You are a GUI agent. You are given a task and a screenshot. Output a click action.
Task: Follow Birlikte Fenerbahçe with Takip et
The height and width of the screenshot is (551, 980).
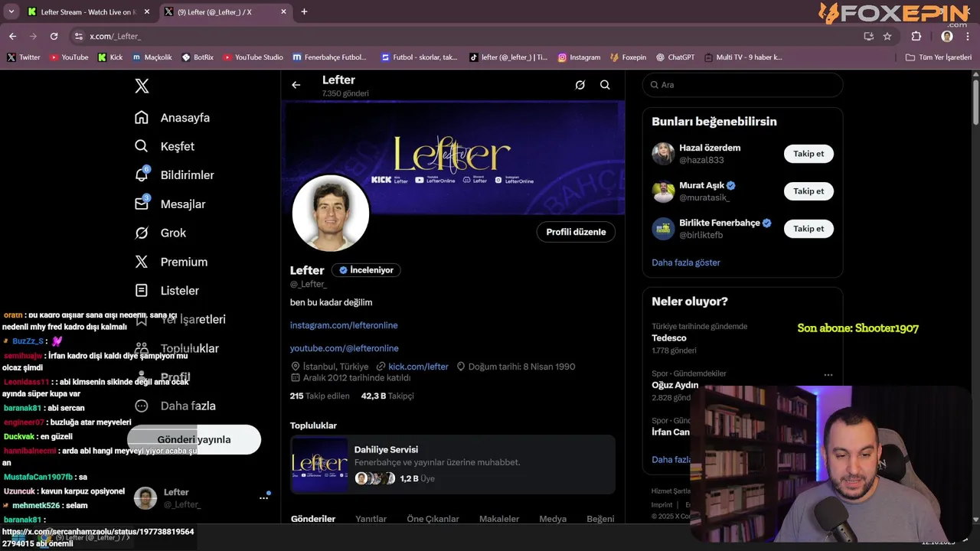pyautogui.click(x=808, y=229)
